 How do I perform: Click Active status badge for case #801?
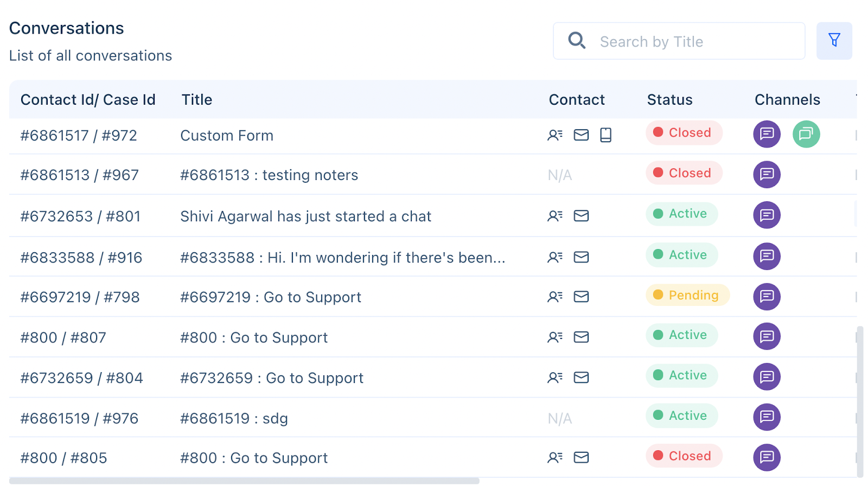click(681, 214)
